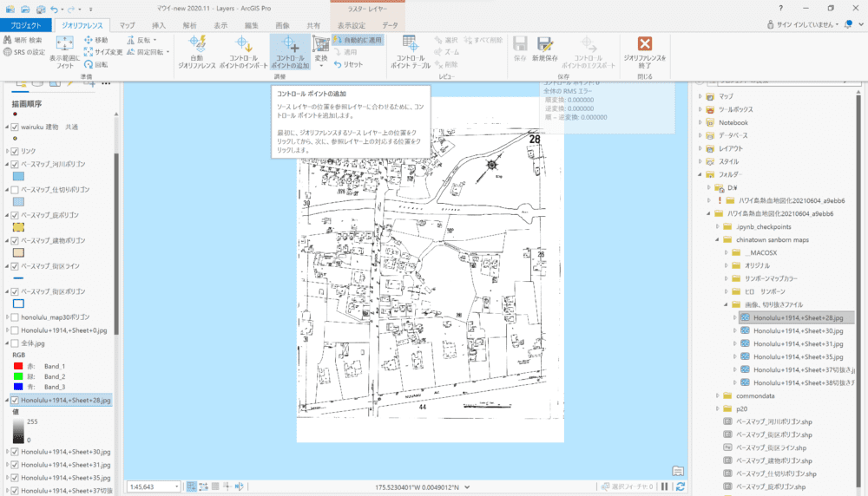Open the Control Point Table (コントロールポイントテーブル)
Screen dimensions: 868x496
[x=411, y=51]
